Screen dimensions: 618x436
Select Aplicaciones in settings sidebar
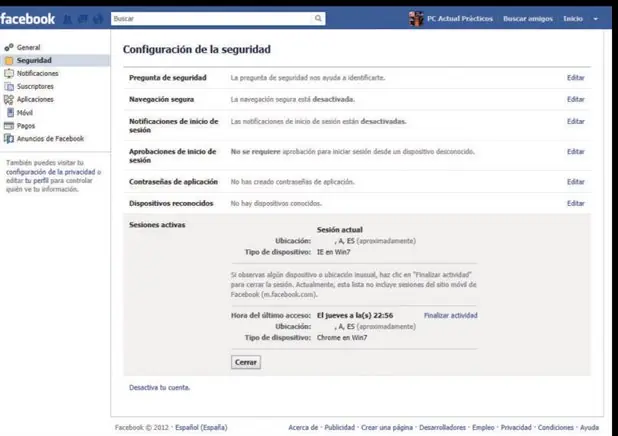[x=35, y=99]
